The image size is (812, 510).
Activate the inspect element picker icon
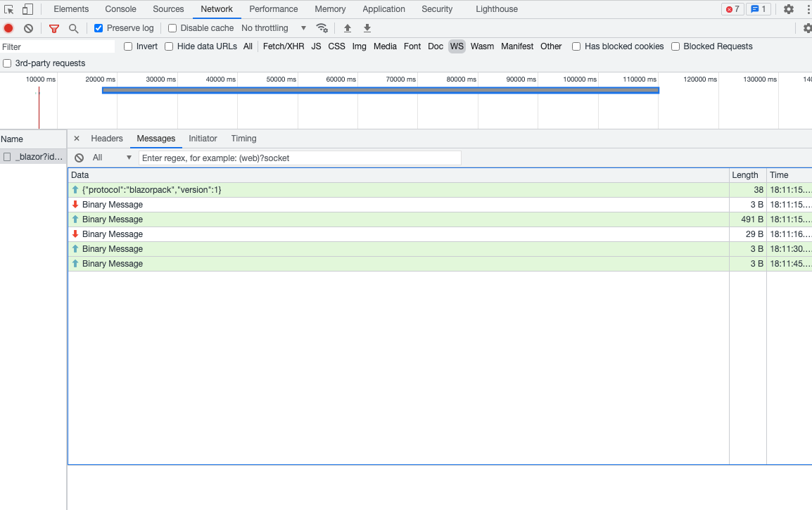[x=9, y=9]
